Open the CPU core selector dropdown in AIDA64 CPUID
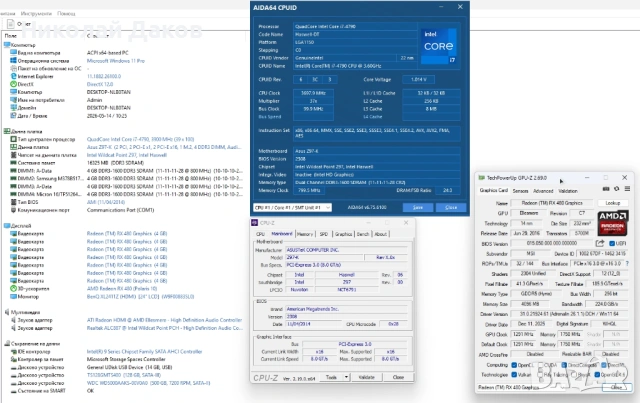The image size is (640, 403). [x=292, y=207]
